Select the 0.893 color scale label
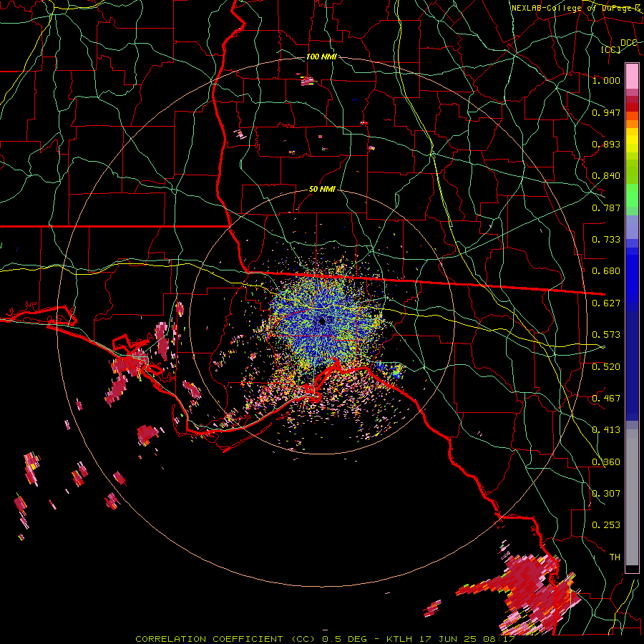Viewport: 644px width, 644px height. point(606,144)
